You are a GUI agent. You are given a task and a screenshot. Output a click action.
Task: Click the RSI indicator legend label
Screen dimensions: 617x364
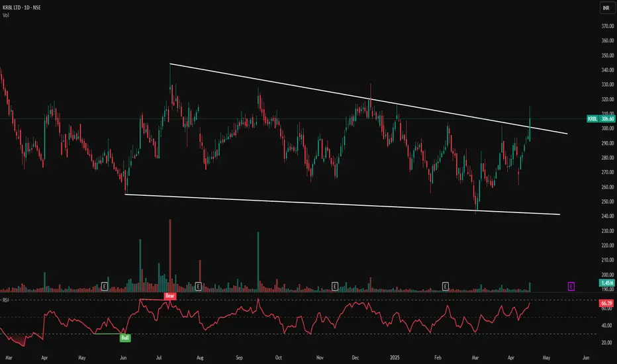[x=6, y=300]
